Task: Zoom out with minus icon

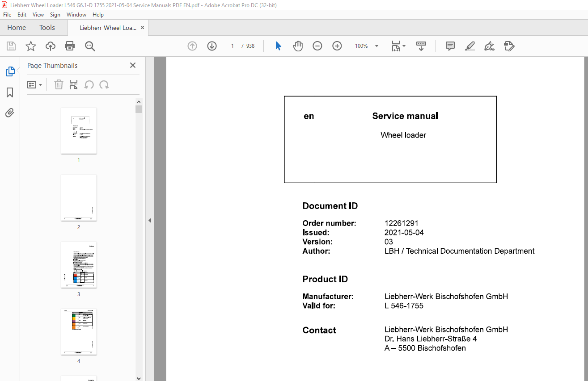Action: [x=317, y=46]
